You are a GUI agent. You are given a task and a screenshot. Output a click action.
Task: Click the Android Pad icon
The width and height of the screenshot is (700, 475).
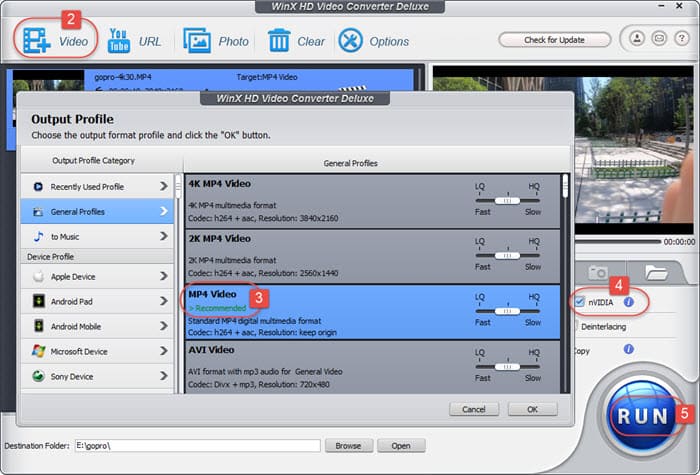click(x=39, y=301)
